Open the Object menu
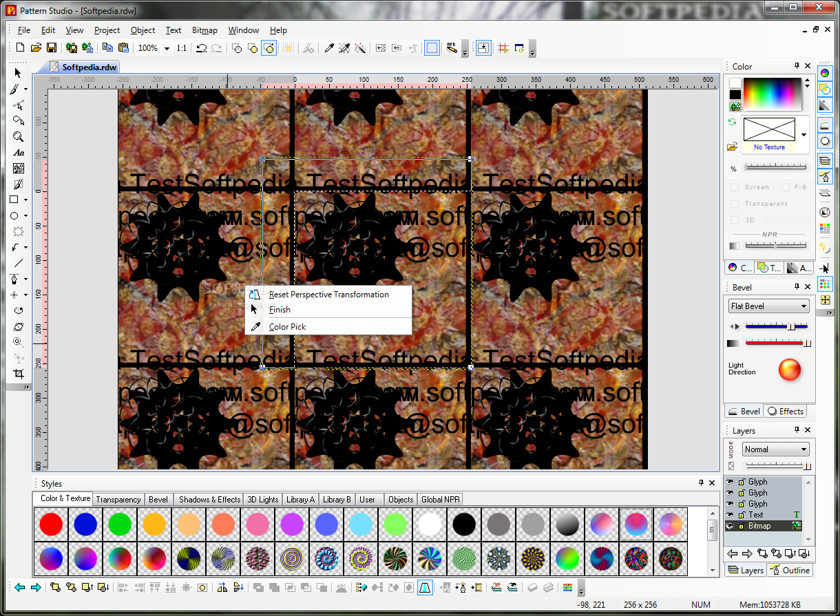Image resolution: width=840 pixels, height=616 pixels. [143, 30]
